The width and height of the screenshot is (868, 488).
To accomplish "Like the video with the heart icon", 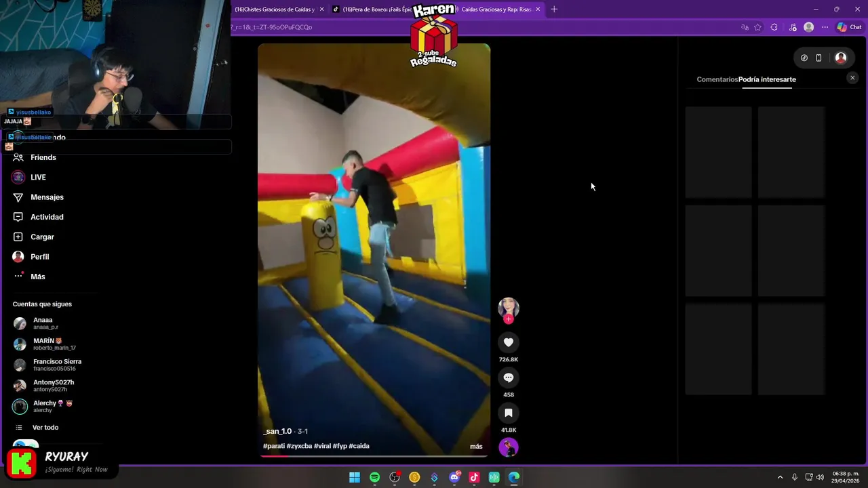I will point(509,342).
